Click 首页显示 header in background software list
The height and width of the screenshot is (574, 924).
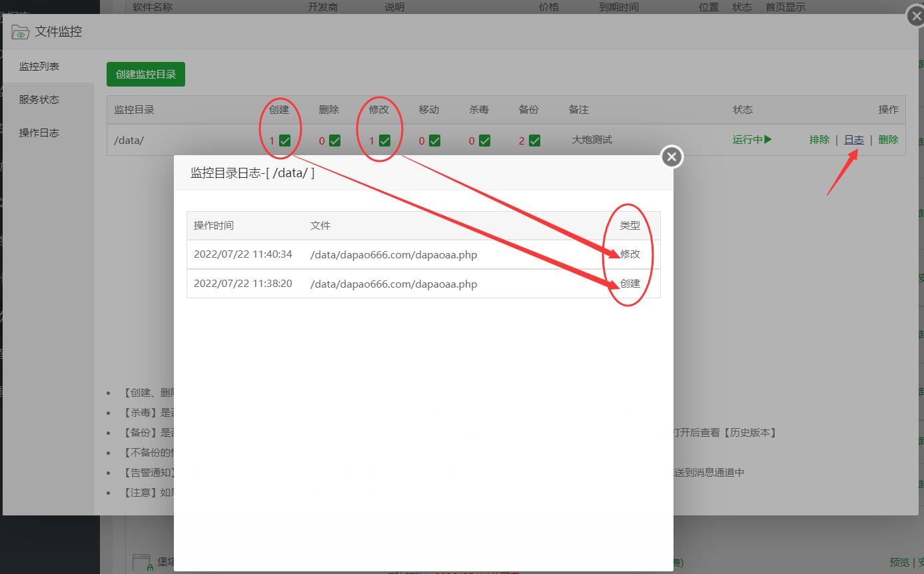point(785,7)
